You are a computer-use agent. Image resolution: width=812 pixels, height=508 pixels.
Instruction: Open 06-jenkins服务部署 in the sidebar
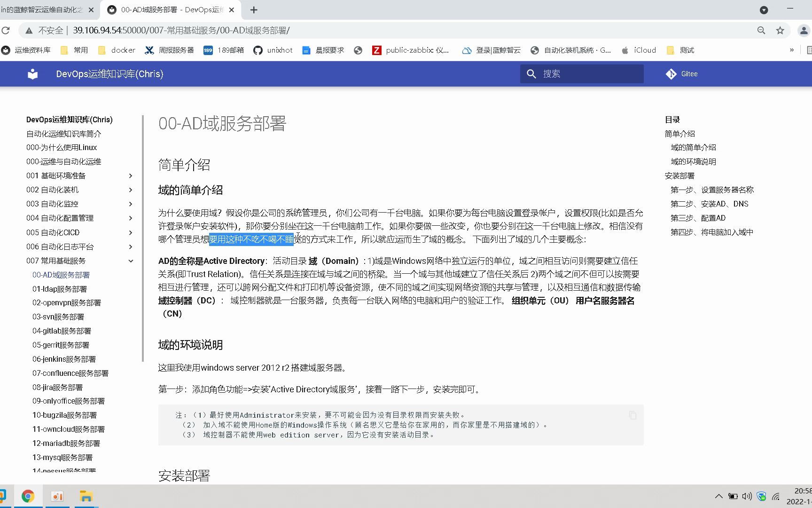[x=64, y=359]
